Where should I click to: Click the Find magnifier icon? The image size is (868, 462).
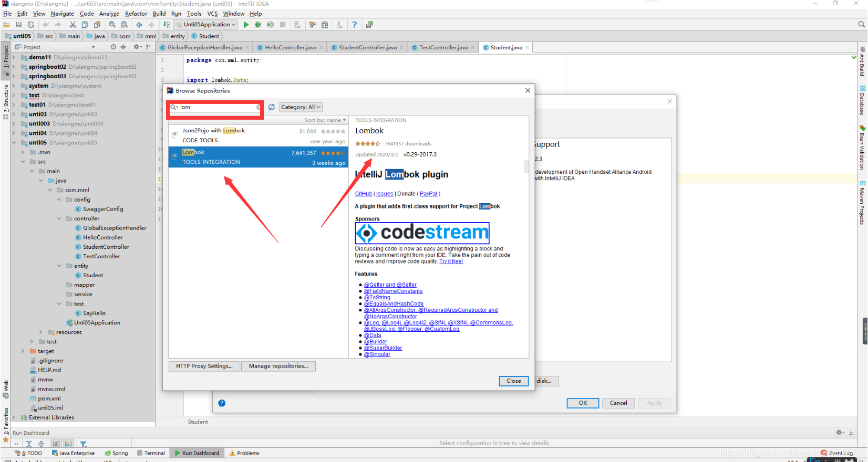click(x=112, y=25)
